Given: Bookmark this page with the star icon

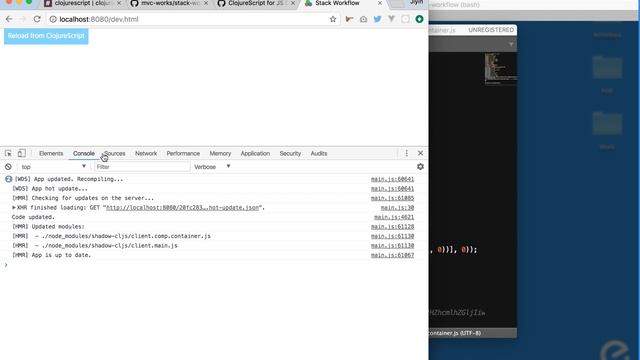Looking at the screenshot, I should [x=333, y=19].
